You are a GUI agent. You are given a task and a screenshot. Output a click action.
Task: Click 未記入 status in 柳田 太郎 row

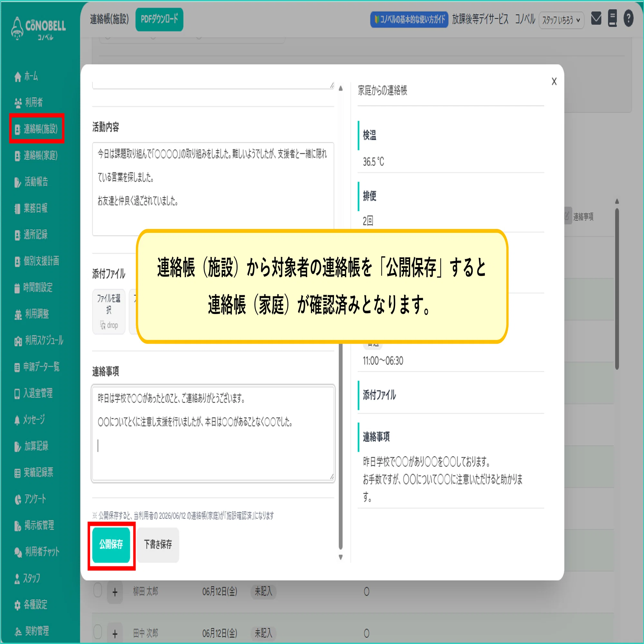263,592
